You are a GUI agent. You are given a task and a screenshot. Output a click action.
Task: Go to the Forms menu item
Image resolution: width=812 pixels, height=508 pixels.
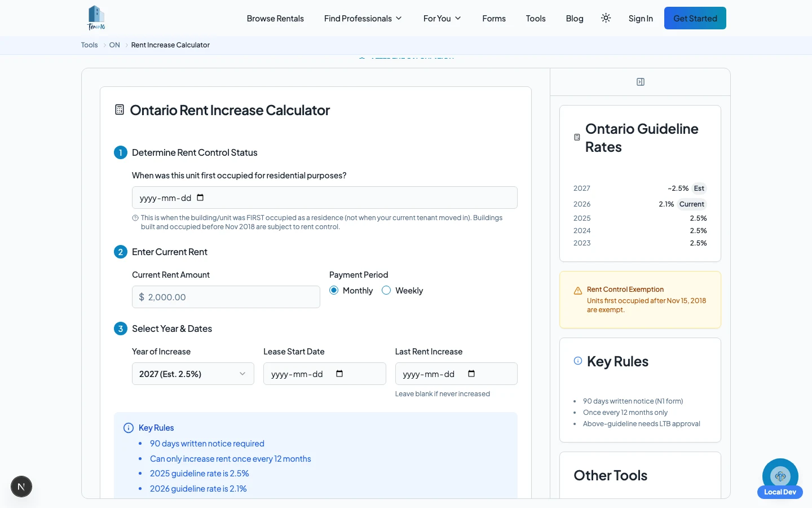tap(494, 18)
